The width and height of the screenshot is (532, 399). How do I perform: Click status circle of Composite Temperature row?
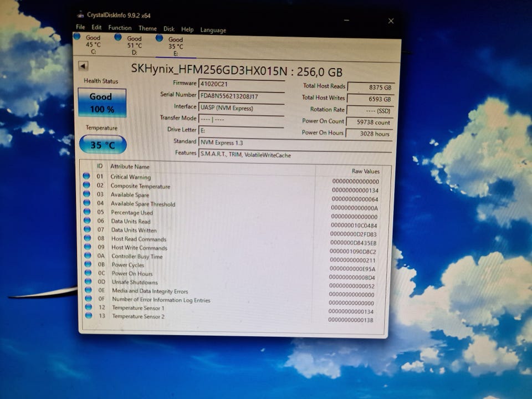point(86,185)
